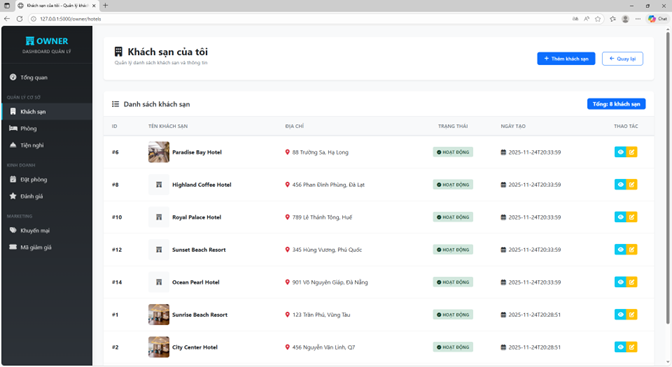672x367 pixels.
Task: View details of Sunrise Beach Resort
Action: click(x=620, y=315)
